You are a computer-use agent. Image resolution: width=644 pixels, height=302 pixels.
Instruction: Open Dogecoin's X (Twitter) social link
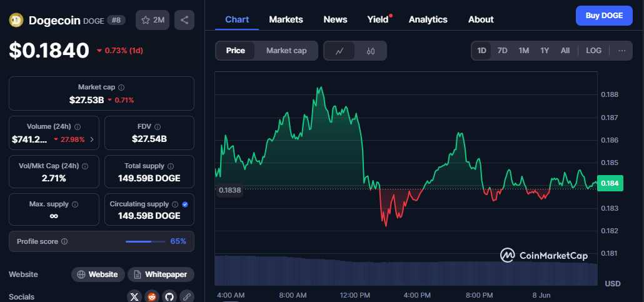pos(135,296)
